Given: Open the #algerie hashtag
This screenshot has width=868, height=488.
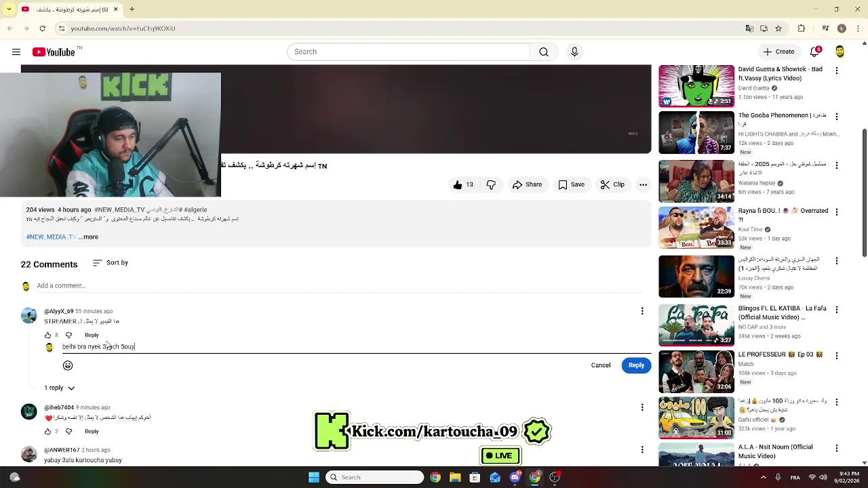Looking at the screenshot, I should click(195, 210).
